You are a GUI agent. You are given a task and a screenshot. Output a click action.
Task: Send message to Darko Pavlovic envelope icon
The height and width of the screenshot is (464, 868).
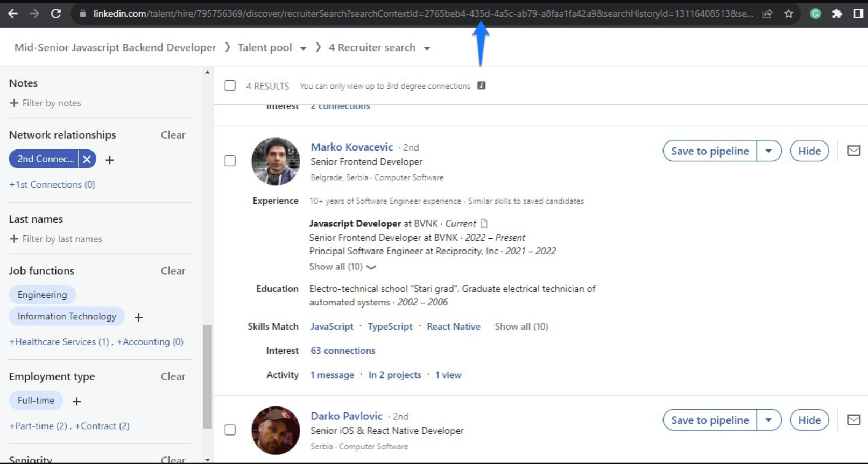coord(853,420)
